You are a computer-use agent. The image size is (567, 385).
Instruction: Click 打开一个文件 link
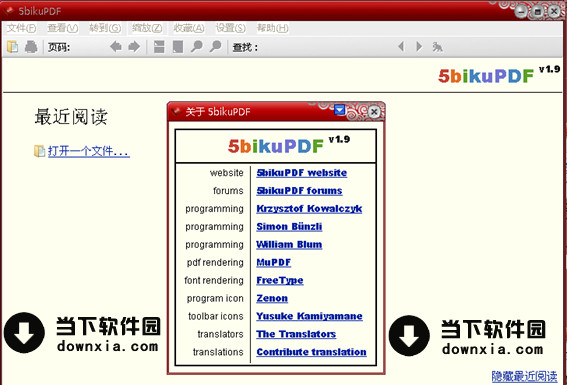pyautogui.click(x=89, y=151)
